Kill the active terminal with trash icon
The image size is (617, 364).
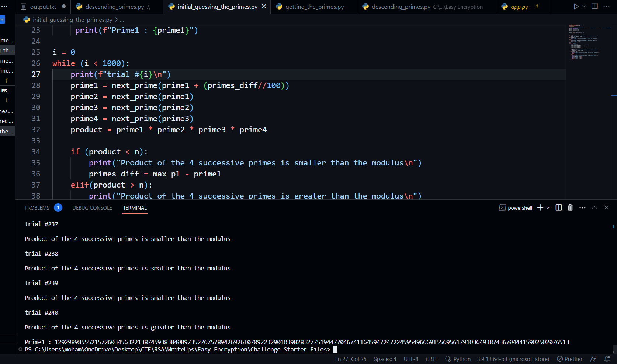pyautogui.click(x=570, y=207)
